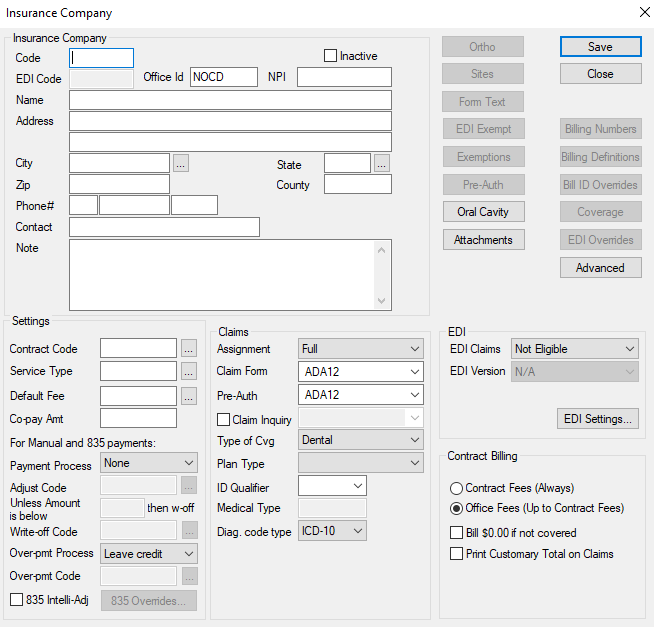This screenshot has width=654, height=627.
Task: Expand the Payment Process dropdown
Action: [x=149, y=463]
